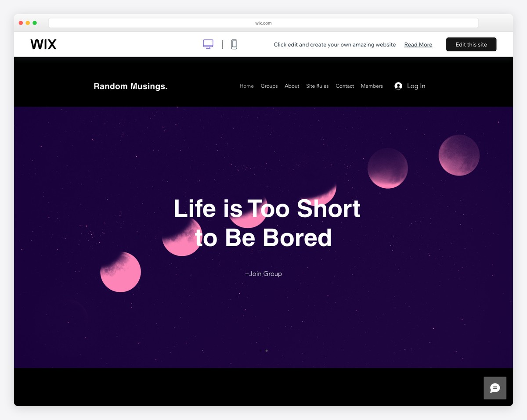Switch to mobile preview mode
Screen dimensions: 527x420
pyautogui.click(x=234, y=44)
